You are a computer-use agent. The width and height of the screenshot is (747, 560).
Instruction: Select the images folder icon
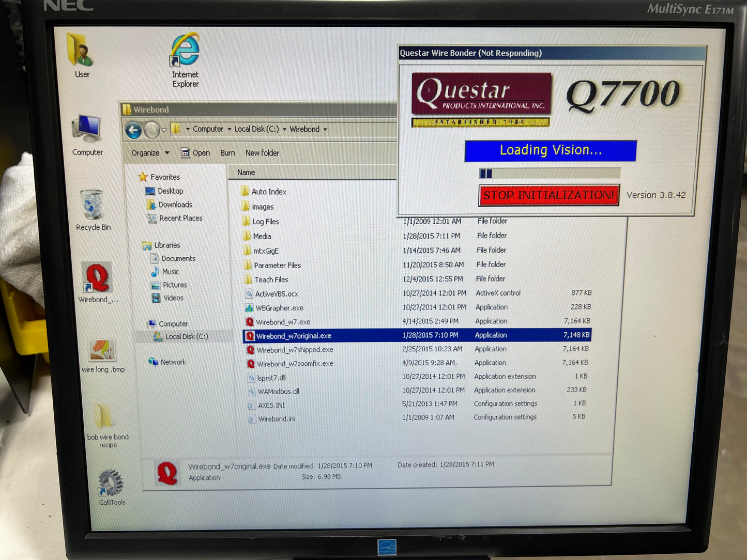(x=246, y=207)
